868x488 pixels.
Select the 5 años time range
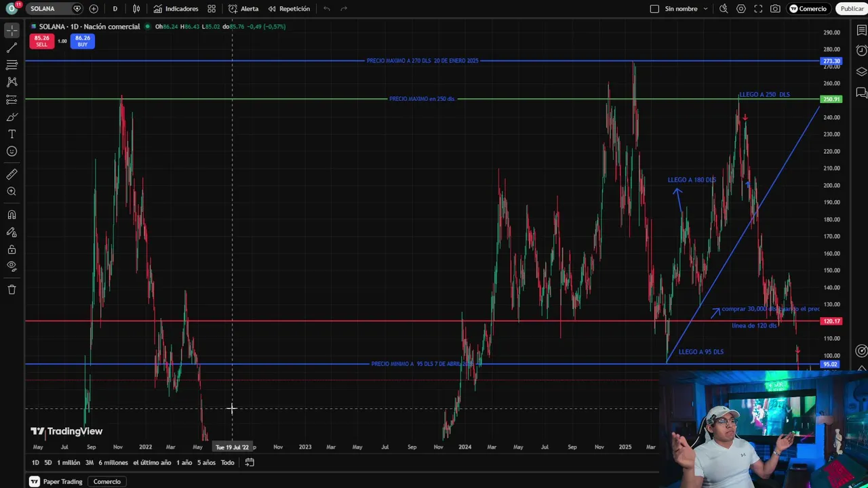click(x=206, y=463)
